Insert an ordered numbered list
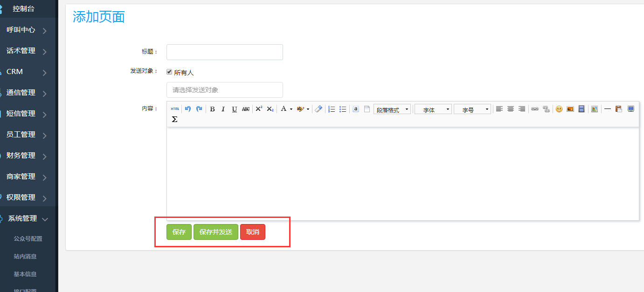This screenshot has height=292, width=644. (x=332, y=109)
